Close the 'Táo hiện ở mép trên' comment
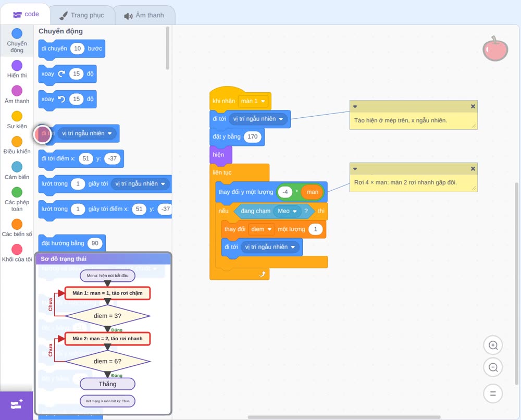The width and height of the screenshot is (521, 420). coord(473,106)
